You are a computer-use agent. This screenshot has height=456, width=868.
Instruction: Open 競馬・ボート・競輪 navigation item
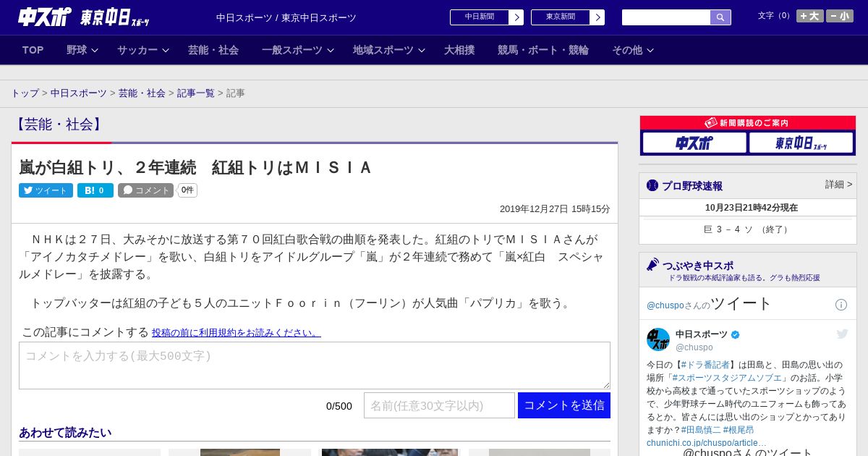tap(543, 50)
